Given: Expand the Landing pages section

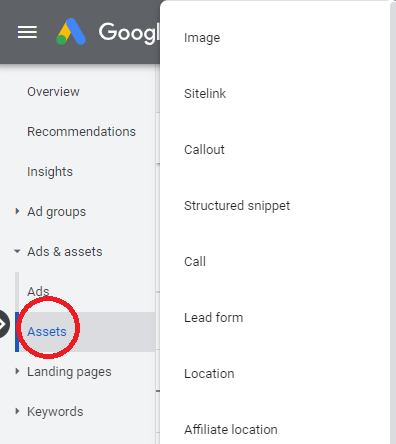Looking at the screenshot, I should click(17, 371).
